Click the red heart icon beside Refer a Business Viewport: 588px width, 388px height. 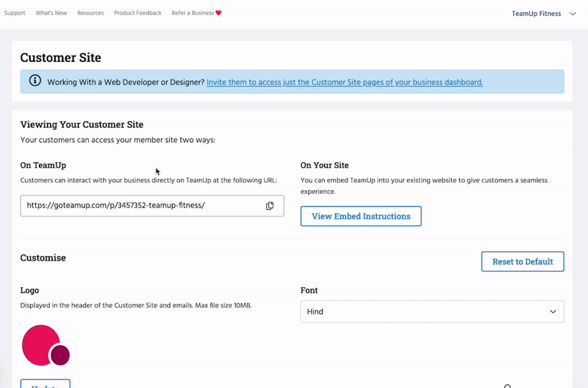click(x=219, y=13)
